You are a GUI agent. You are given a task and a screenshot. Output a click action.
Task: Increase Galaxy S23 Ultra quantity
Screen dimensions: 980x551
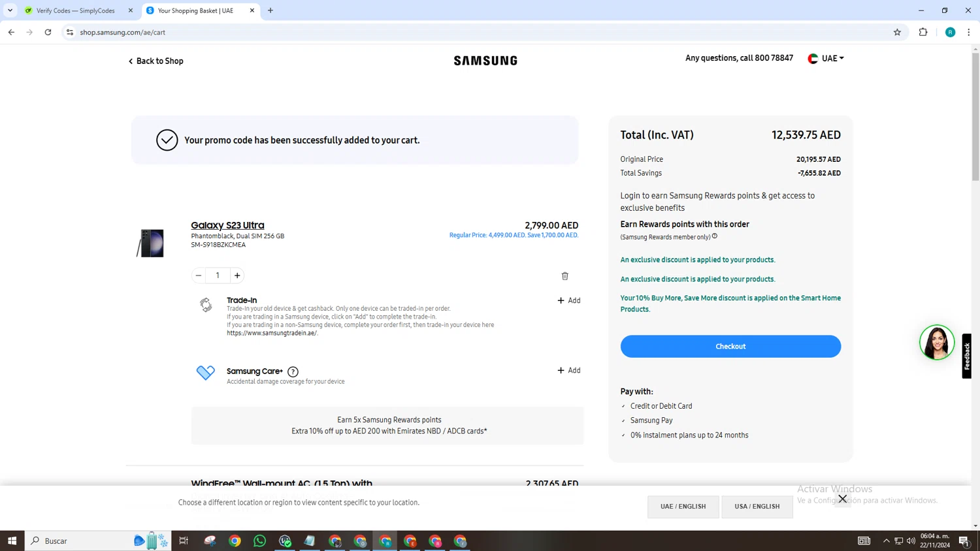tap(237, 275)
